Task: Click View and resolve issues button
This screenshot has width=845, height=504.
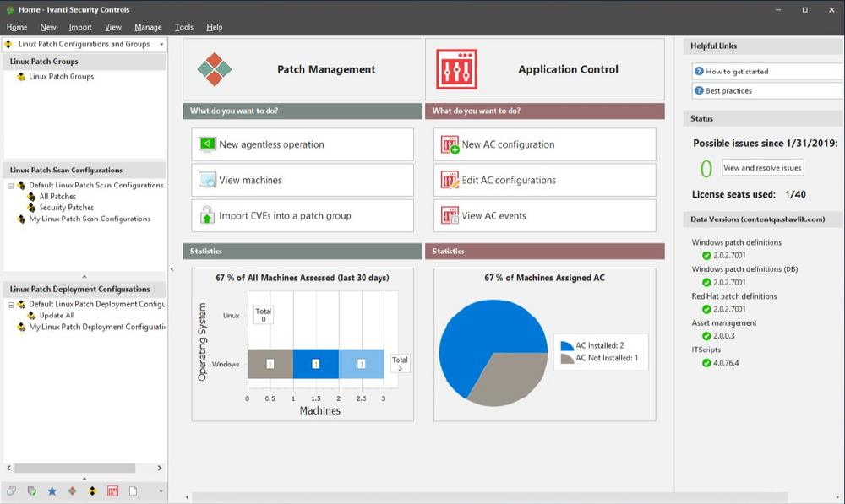Action: [762, 167]
